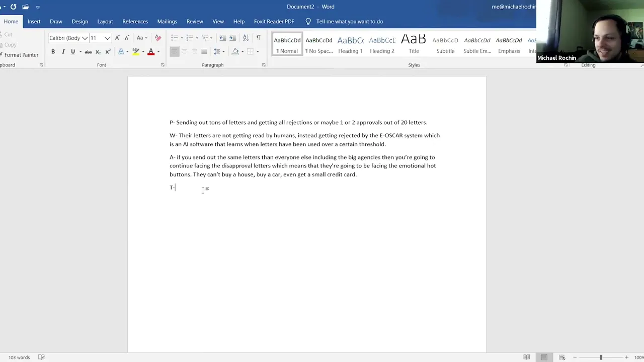Select Align Left alignment

point(174,51)
